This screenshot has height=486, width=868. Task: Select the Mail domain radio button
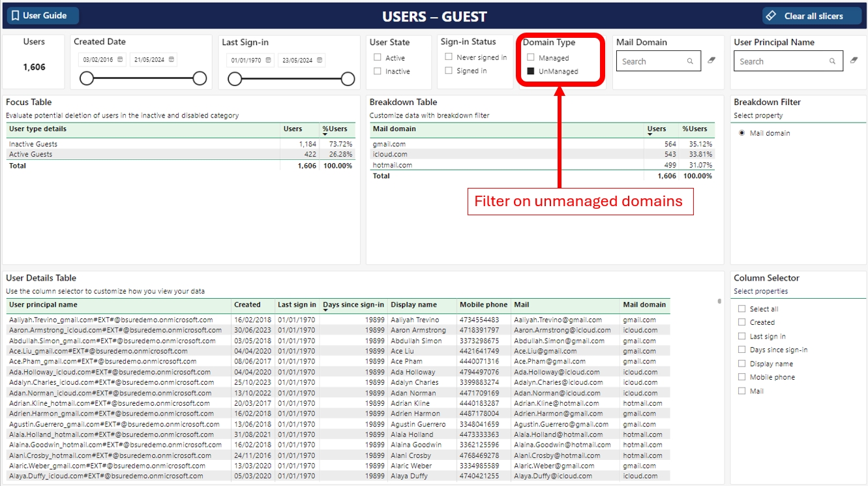click(x=741, y=133)
